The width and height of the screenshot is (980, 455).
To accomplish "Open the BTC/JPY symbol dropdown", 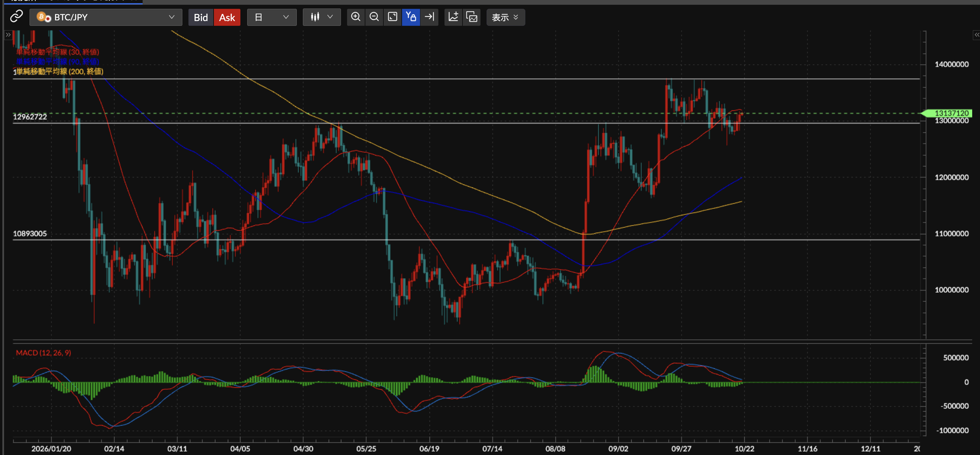I will (x=106, y=17).
